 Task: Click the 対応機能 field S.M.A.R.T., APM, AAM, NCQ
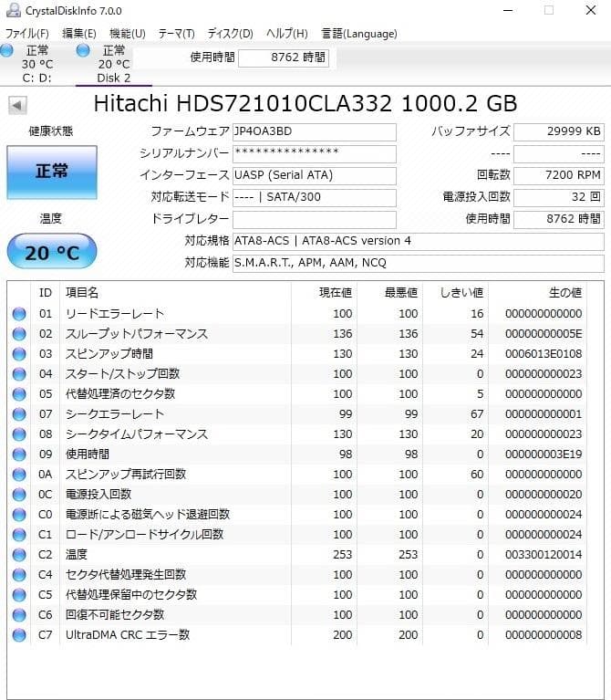[x=419, y=264]
